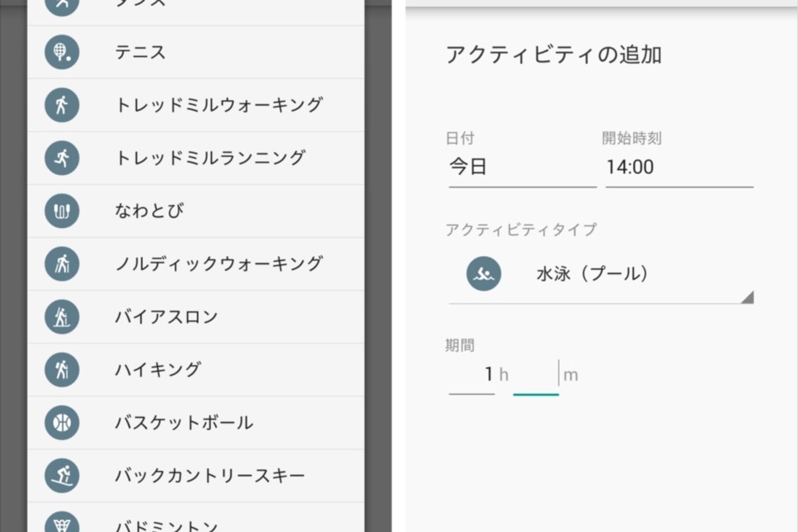The image size is (798, 532).
Task: Click the アクティビティタイプ label
Action: (521, 230)
